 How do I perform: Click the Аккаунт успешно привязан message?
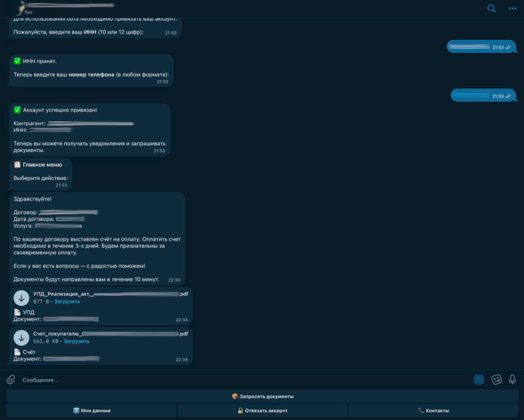click(x=90, y=130)
